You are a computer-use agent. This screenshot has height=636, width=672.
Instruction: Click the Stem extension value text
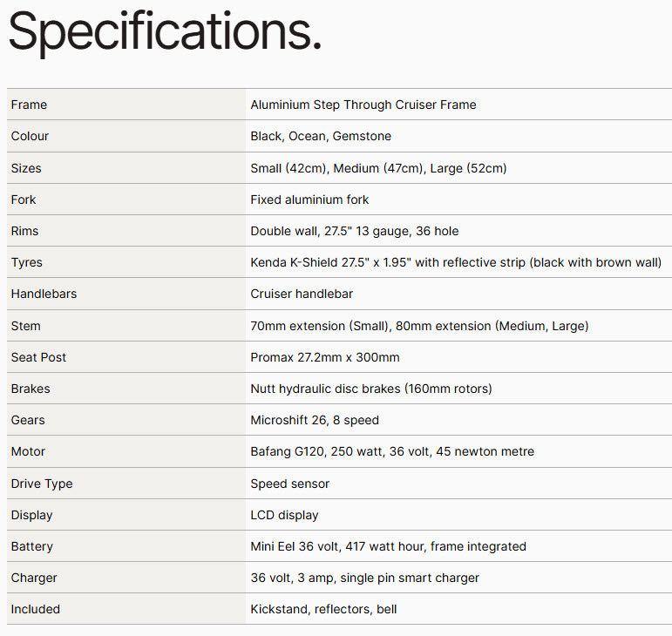point(419,326)
